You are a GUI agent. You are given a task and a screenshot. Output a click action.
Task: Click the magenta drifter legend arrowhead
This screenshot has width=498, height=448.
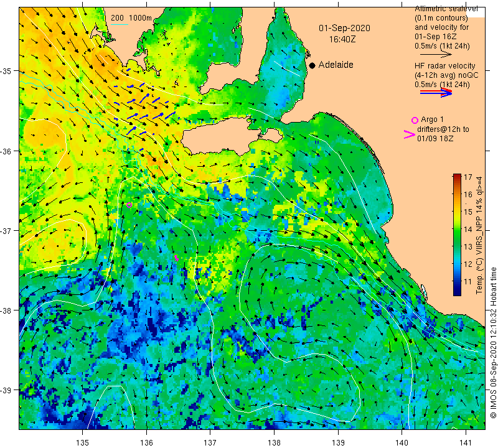[x=409, y=134]
